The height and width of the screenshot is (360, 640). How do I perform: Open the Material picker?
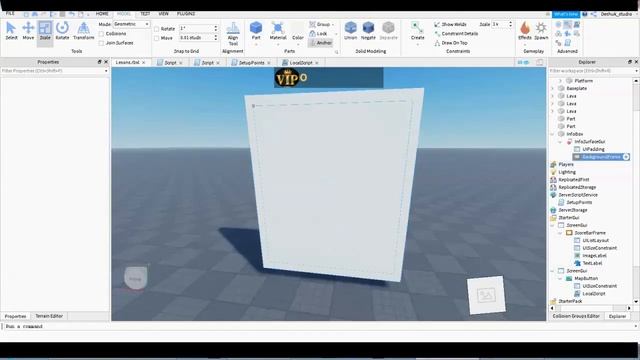(x=278, y=31)
